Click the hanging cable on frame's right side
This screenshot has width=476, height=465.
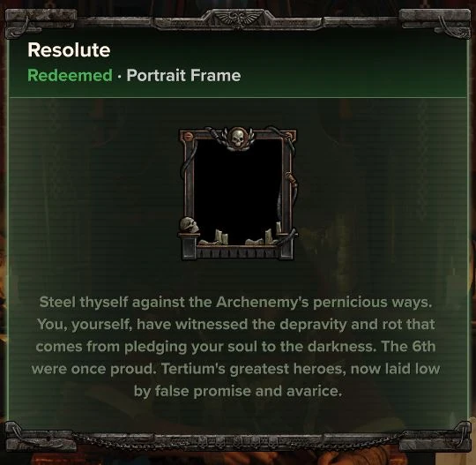[293, 189]
